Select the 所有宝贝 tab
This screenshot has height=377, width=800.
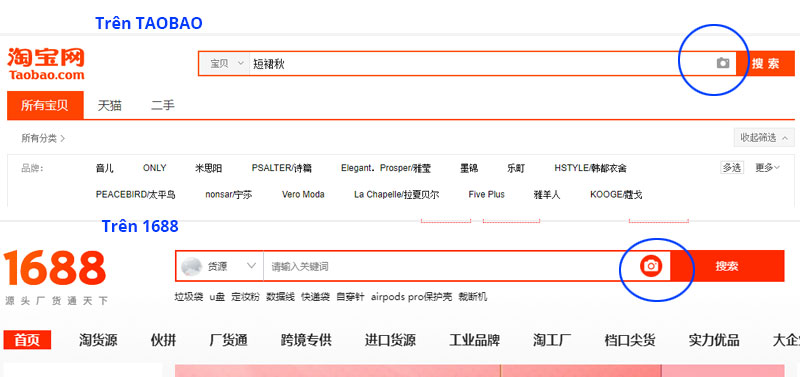click(45, 105)
